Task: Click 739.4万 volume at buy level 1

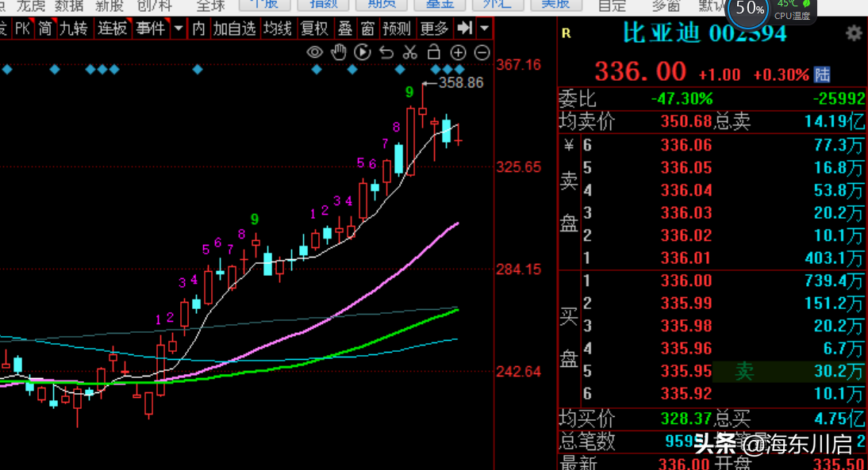Action: [x=834, y=281]
